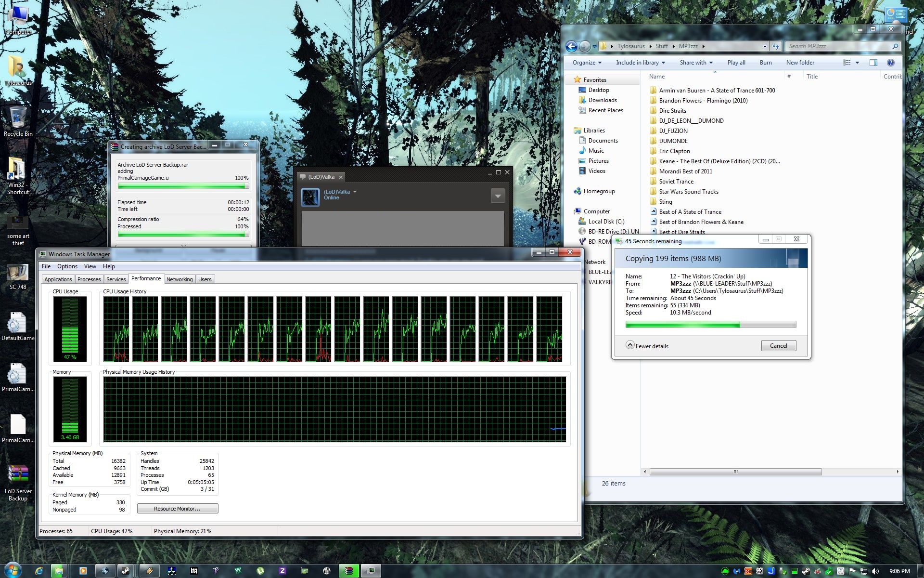
Task: Click the Resource Monitor button
Action: (177, 509)
